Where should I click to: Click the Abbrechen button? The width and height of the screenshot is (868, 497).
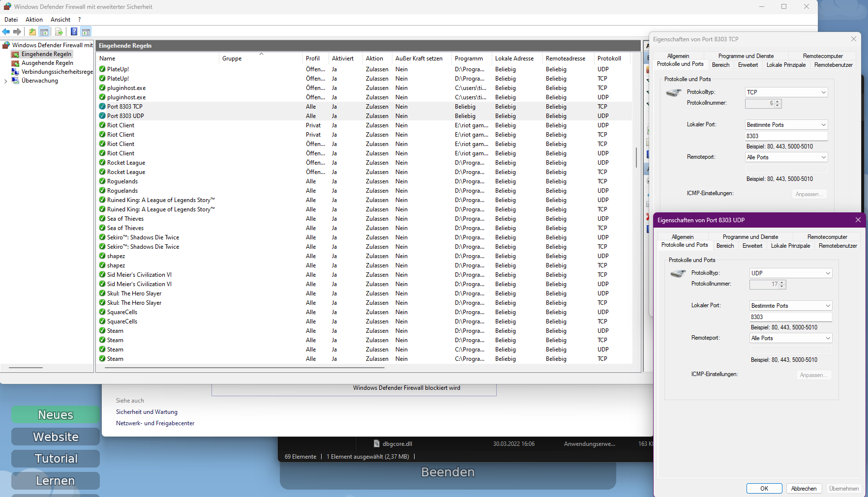coord(804,489)
